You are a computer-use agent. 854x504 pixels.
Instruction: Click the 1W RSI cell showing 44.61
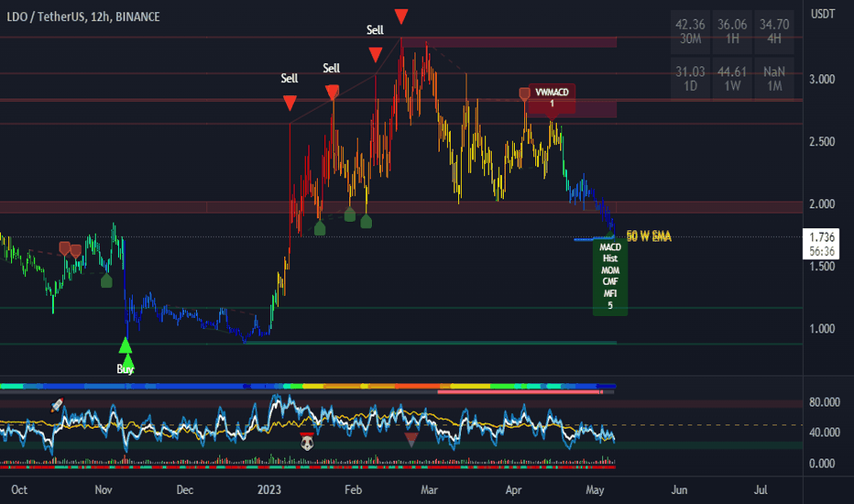(732, 79)
